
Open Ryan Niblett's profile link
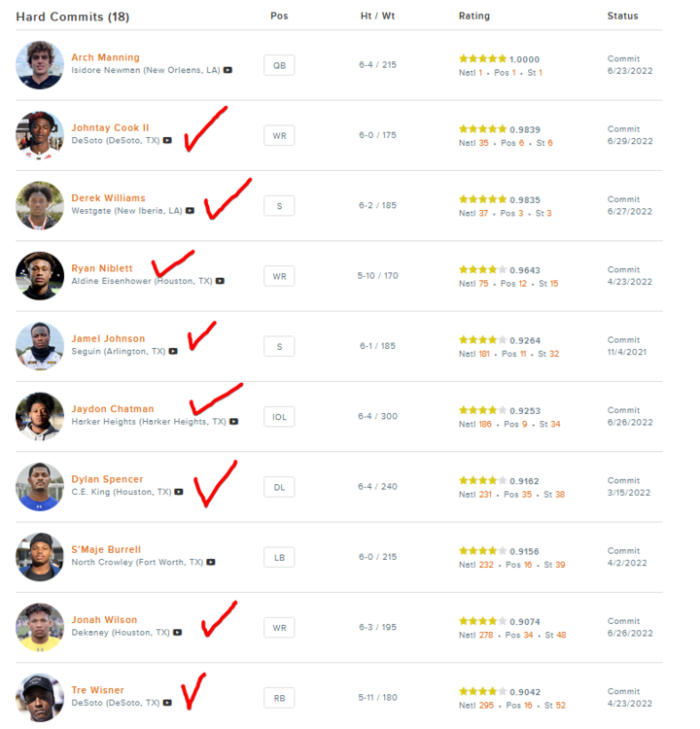(x=102, y=268)
